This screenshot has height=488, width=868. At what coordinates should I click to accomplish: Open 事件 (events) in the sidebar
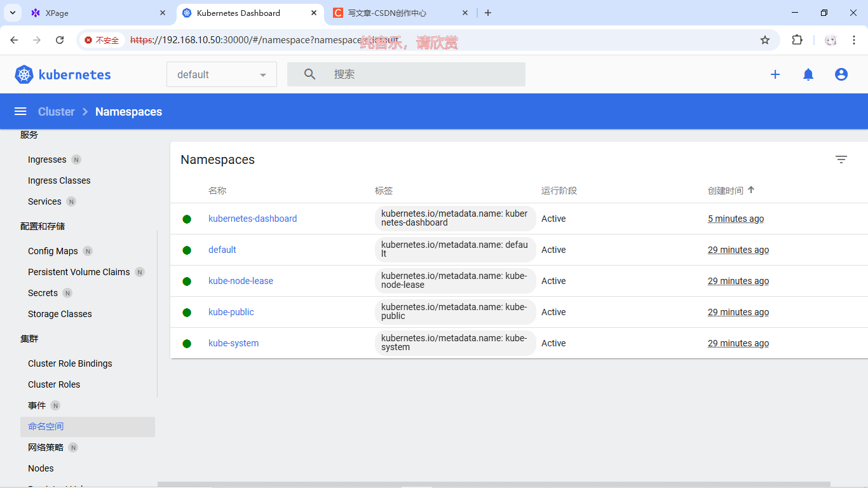[37, 405]
